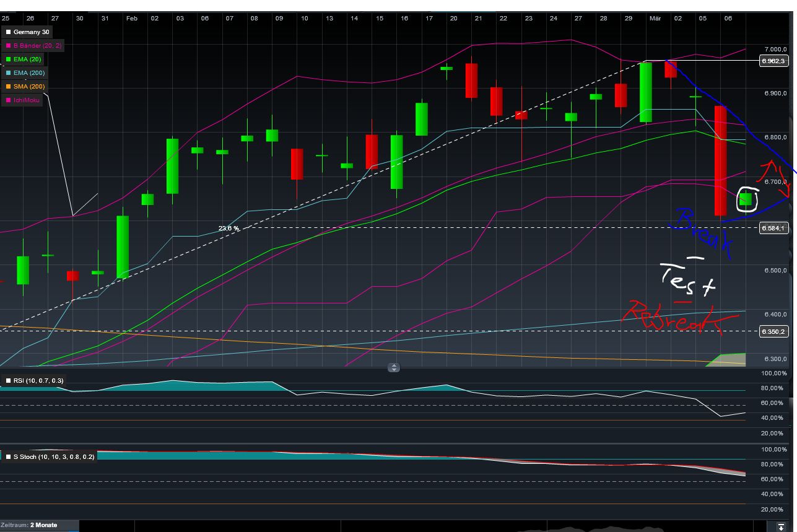The height and width of the screenshot is (532, 797).
Task: Toggle the white Germany 30 legend square
Action: click(9, 31)
